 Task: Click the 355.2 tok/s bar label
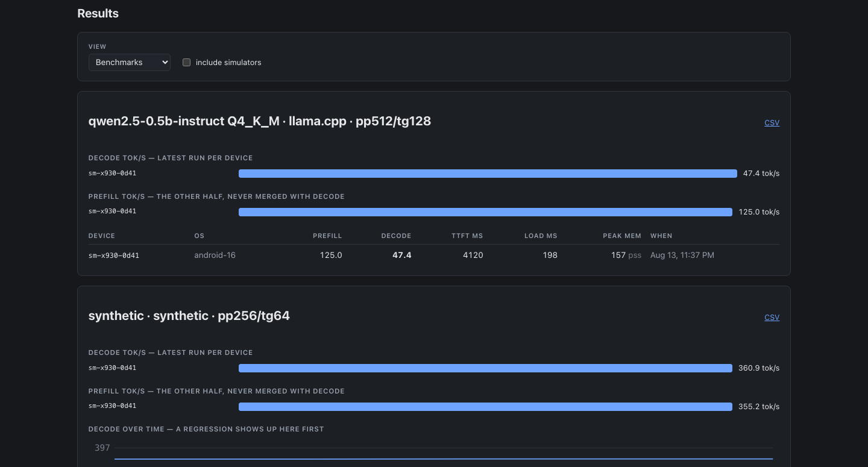[x=759, y=407]
